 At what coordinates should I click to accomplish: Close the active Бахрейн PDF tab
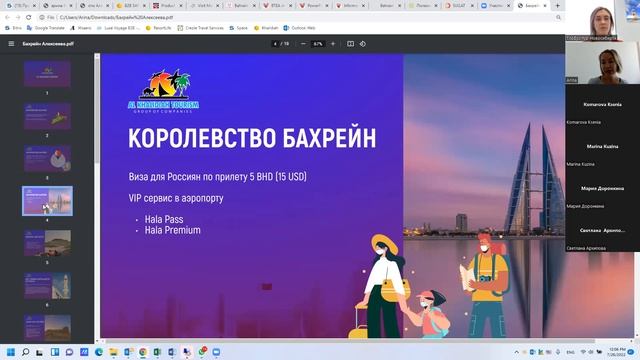(x=546, y=6)
